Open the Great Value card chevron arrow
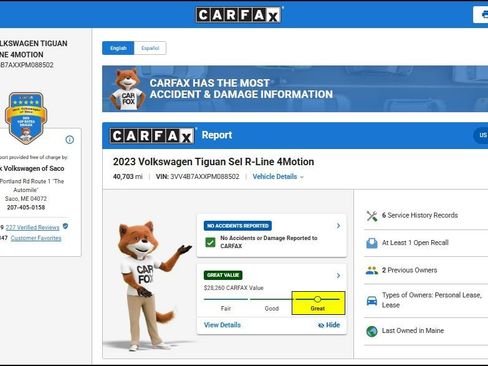The height and width of the screenshot is (366, 488). click(x=338, y=275)
